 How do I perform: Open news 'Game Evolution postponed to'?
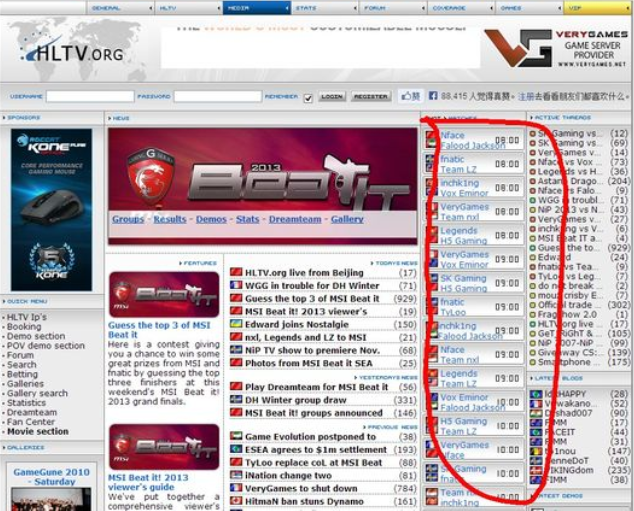(311, 437)
